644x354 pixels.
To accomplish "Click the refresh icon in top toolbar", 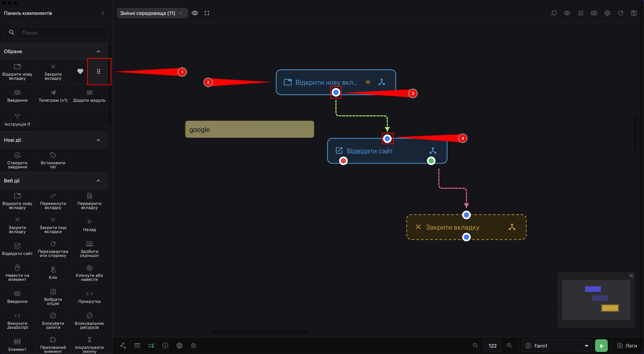I will point(621,13).
